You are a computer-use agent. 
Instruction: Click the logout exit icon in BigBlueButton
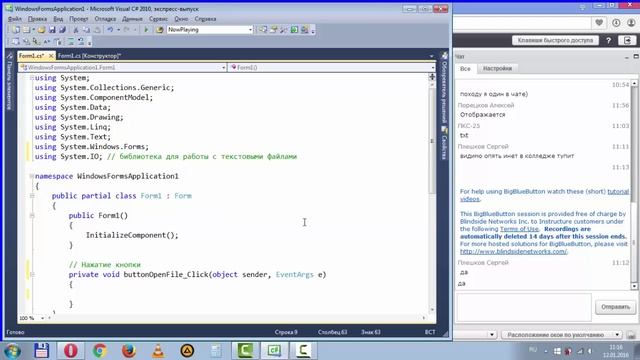(627, 40)
